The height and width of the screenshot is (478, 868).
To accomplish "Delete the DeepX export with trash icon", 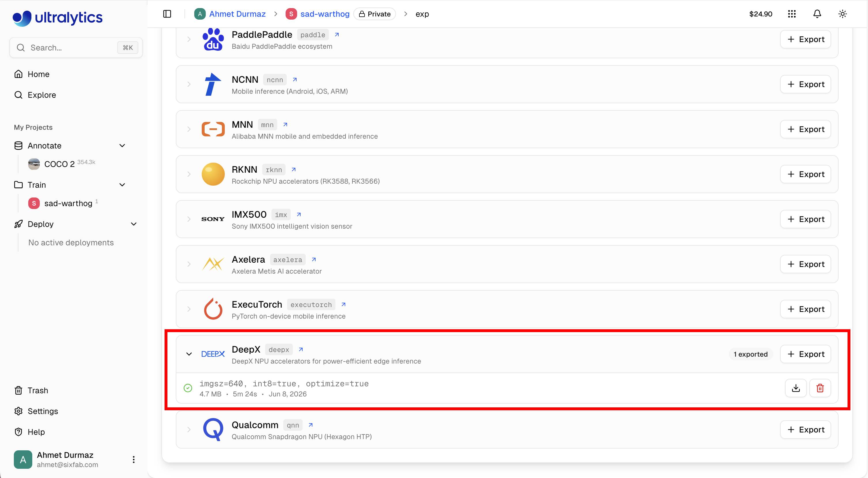I will (820, 388).
